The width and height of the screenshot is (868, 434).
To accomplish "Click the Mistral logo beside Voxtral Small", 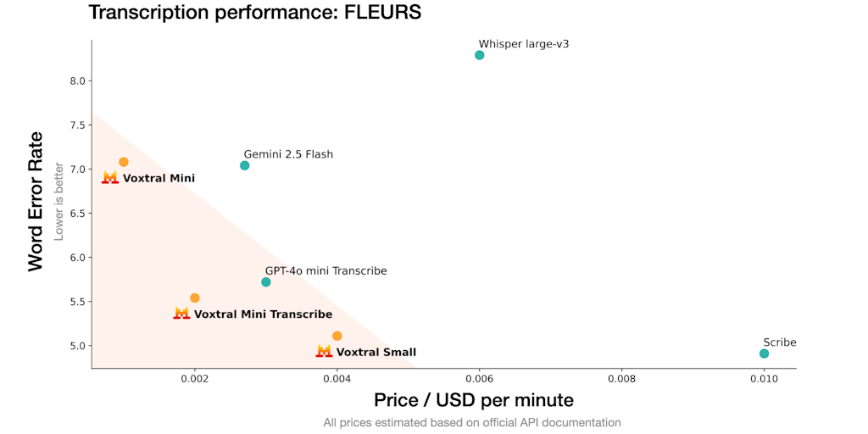I will [x=324, y=352].
